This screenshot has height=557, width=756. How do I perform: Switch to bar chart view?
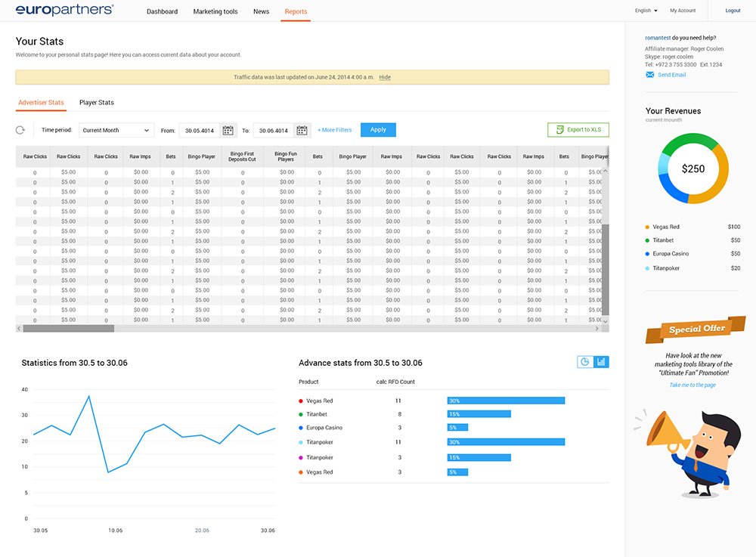pos(601,362)
